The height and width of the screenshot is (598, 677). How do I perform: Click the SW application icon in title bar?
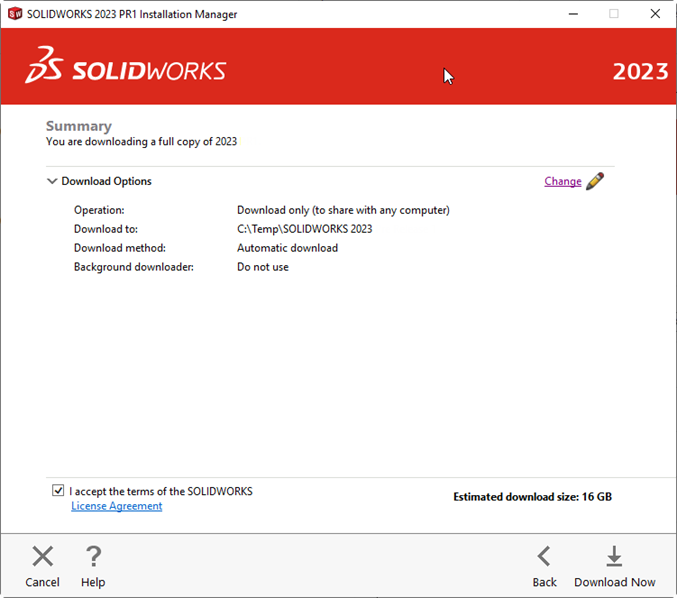(14, 14)
